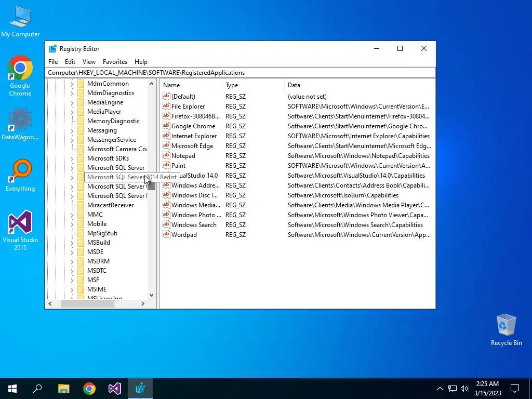Click the string icon beside File Explorer
This screenshot has height=399, width=532.
pyautogui.click(x=166, y=106)
